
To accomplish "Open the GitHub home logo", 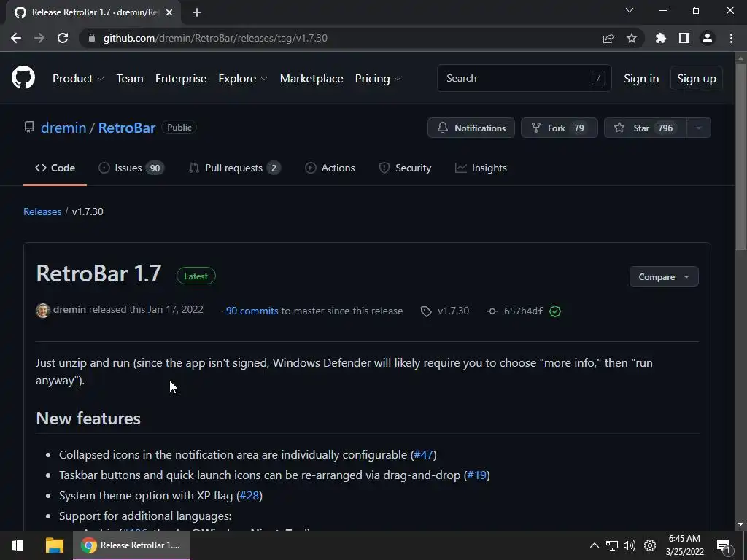I will [23, 78].
